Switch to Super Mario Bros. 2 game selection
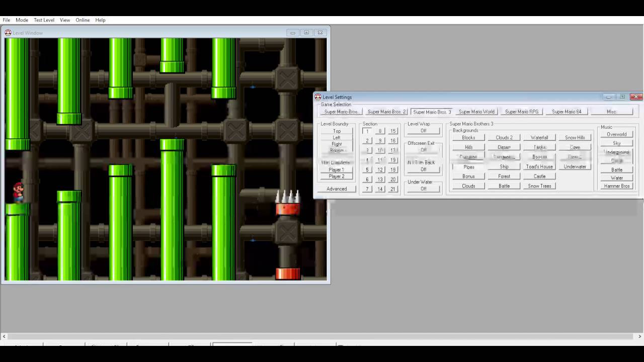 386,112
